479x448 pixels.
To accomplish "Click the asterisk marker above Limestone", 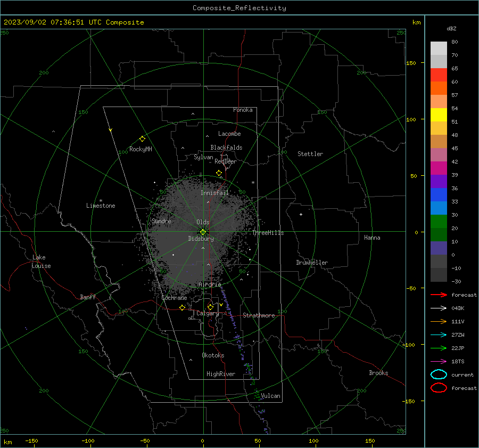I will 101,201.
